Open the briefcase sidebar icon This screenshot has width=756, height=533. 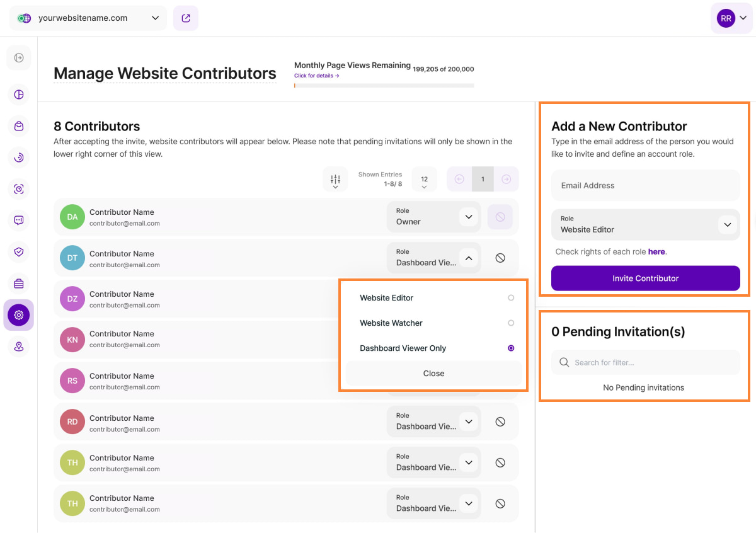pos(19,284)
